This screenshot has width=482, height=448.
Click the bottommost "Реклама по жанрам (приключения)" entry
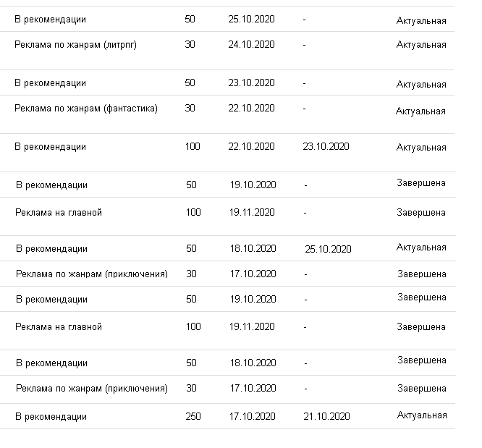(x=92, y=389)
